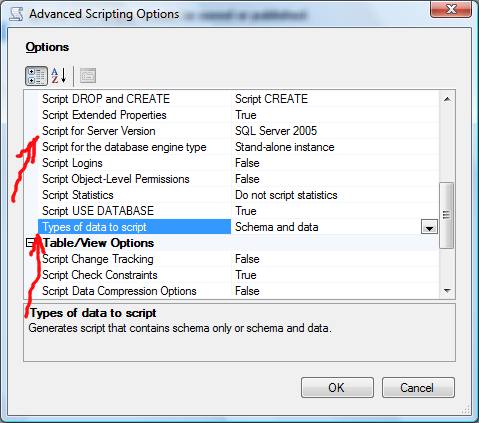Select the Script Statistics row
The height and width of the screenshot is (423, 479).
[x=239, y=195]
